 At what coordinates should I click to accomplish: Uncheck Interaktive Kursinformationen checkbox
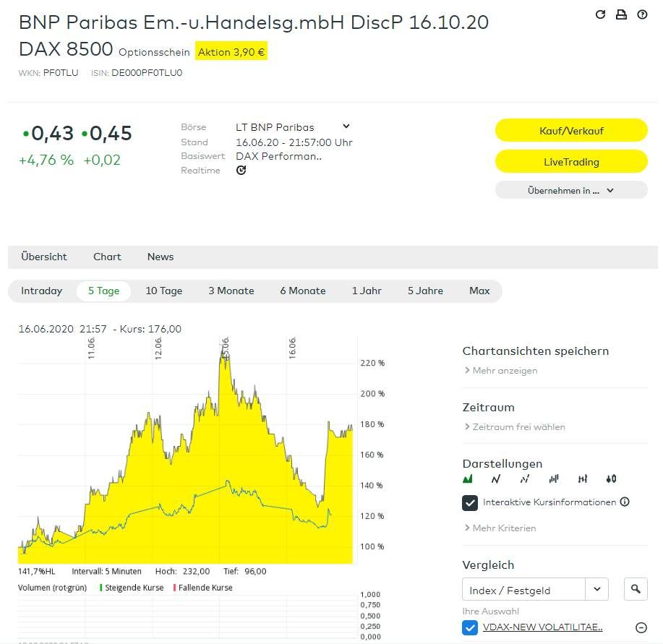pos(470,502)
